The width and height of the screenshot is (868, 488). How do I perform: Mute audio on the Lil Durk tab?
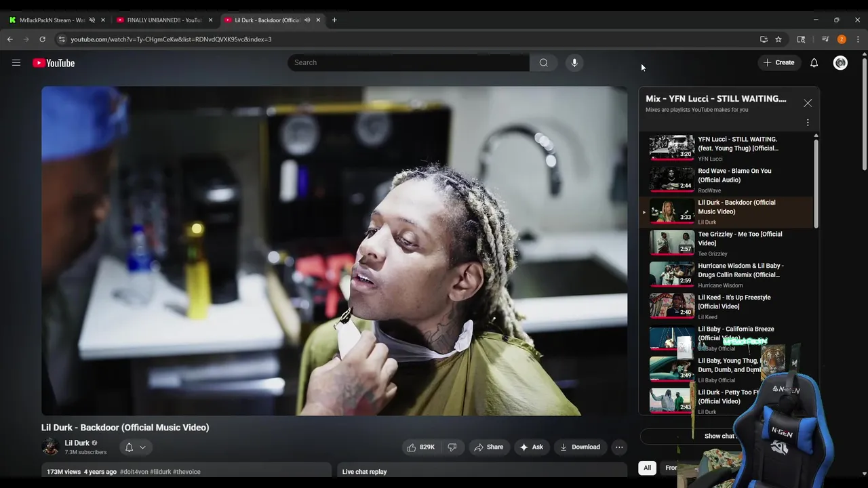[x=307, y=20]
